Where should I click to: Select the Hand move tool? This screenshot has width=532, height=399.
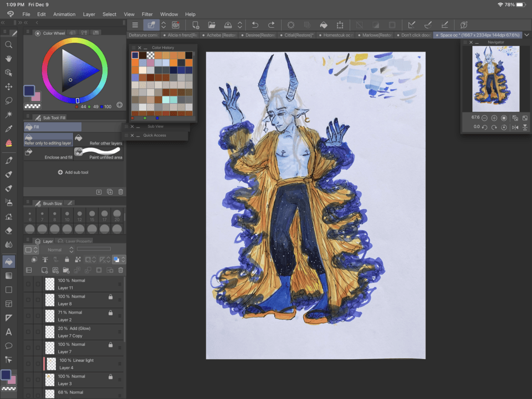pos(9,59)
